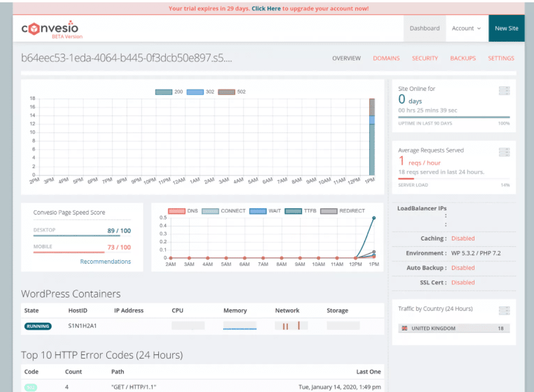Click the 1PM stacked bar in requests chart

(x=372, y=137)
